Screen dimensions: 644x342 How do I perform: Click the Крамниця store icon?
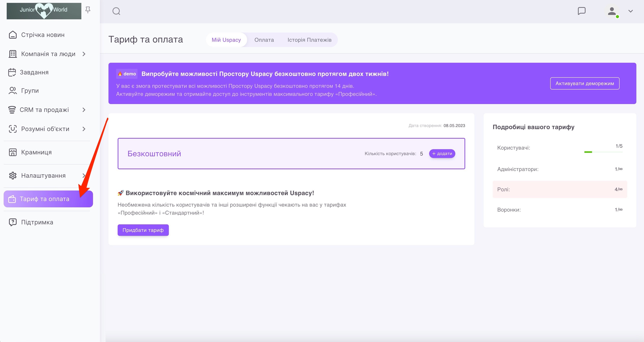coord(12,152)
